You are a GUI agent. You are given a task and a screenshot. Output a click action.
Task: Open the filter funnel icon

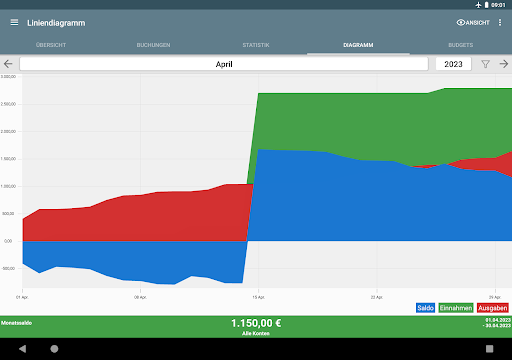pyautogui.click(x=485, y=64)
